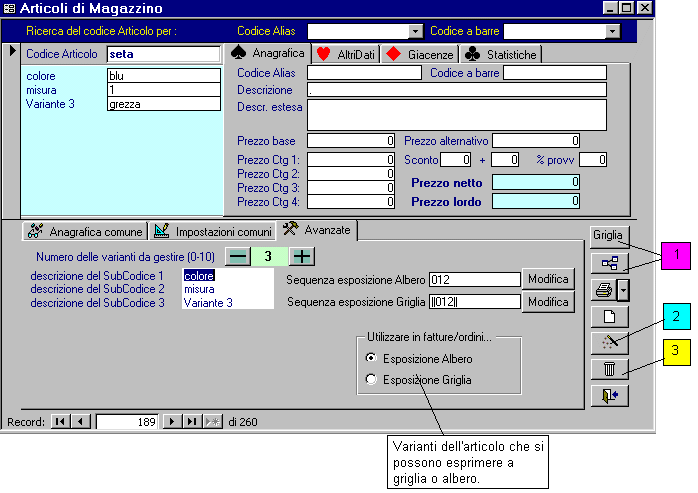Click the Prezzo netto field
698x493 pixels.
[536, 182]
